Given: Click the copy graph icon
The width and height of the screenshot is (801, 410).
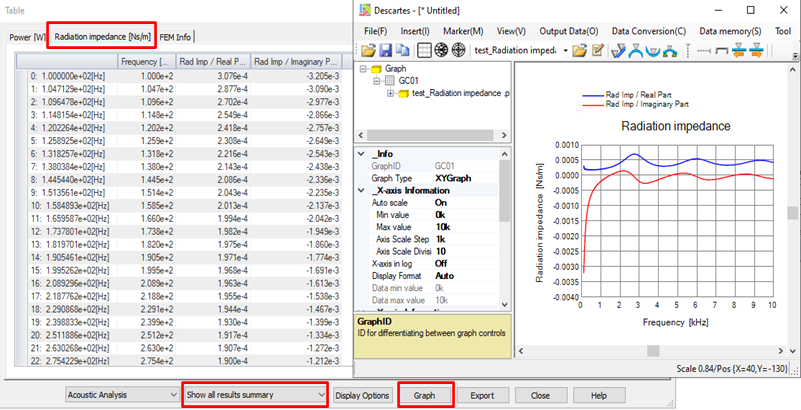Looking at the screenshot, I should tap(403, 50).
